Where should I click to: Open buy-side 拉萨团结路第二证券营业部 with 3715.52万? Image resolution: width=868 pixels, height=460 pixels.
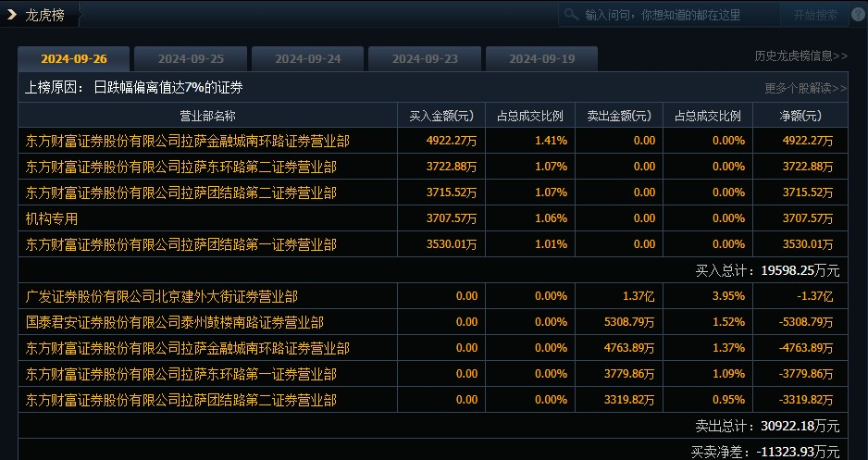(x=180, y=193)
